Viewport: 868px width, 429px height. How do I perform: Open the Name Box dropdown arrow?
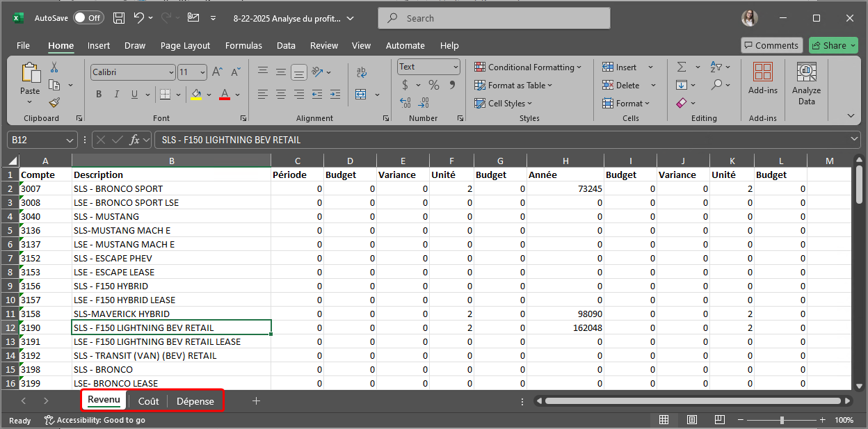(x=70, y=140)
